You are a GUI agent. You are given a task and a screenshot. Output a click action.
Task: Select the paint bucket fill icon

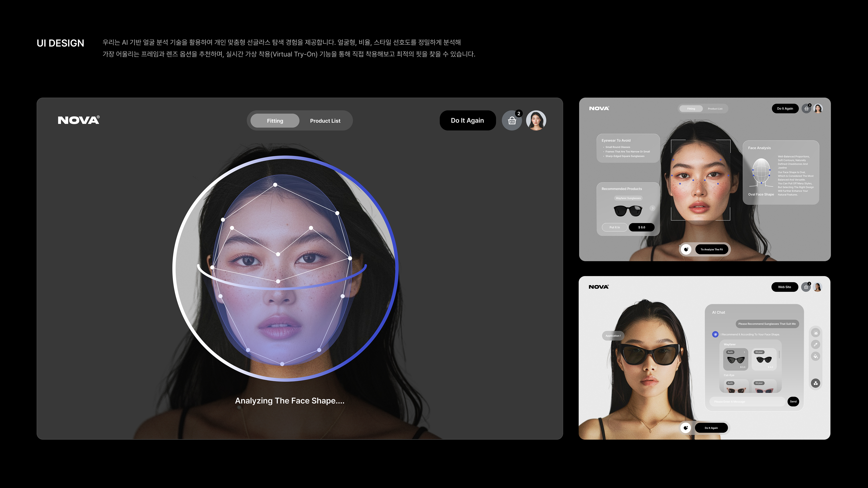[815, 356]
